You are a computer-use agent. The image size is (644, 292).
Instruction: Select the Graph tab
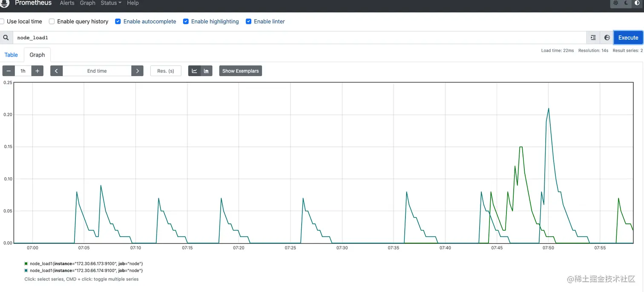(x=37, y=55)
